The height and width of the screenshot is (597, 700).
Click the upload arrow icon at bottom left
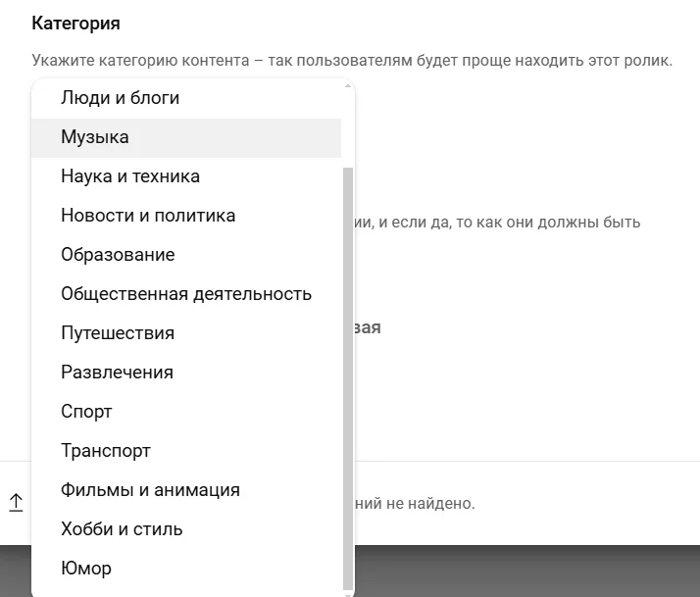click(x=16, y=503)
